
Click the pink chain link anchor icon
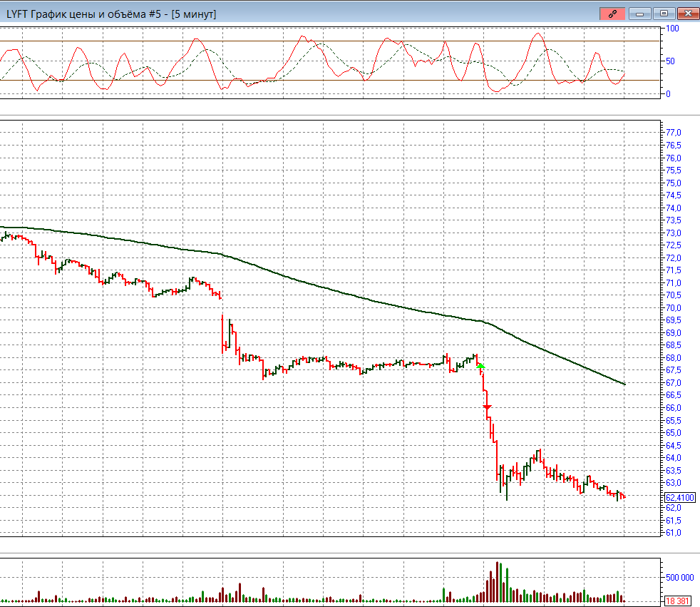[612, 14]
